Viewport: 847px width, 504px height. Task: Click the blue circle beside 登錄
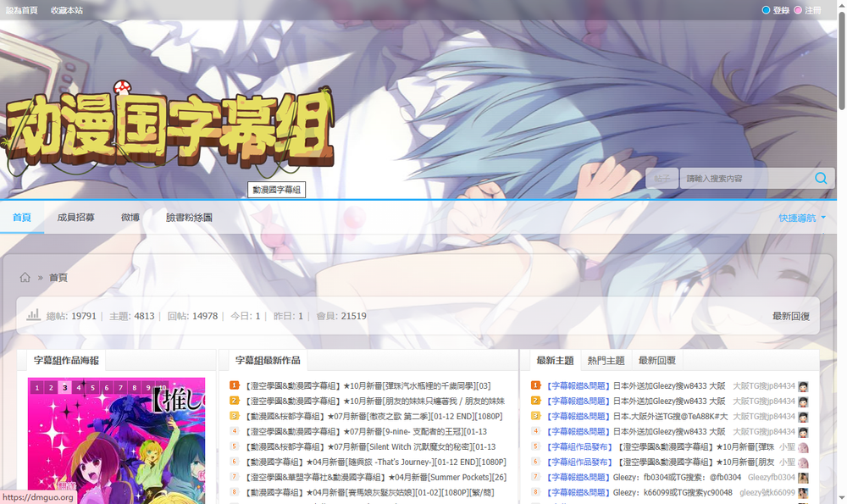pos(766,10)
